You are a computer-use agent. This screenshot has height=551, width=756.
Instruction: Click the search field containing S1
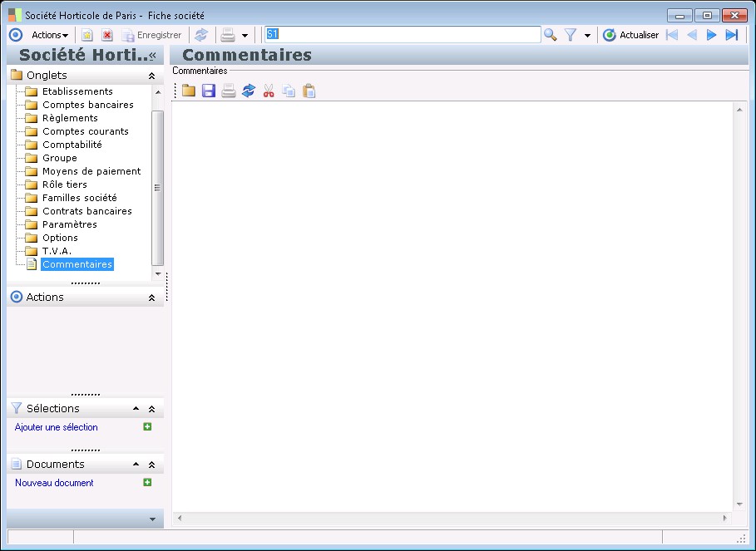(x=403, y=34)
